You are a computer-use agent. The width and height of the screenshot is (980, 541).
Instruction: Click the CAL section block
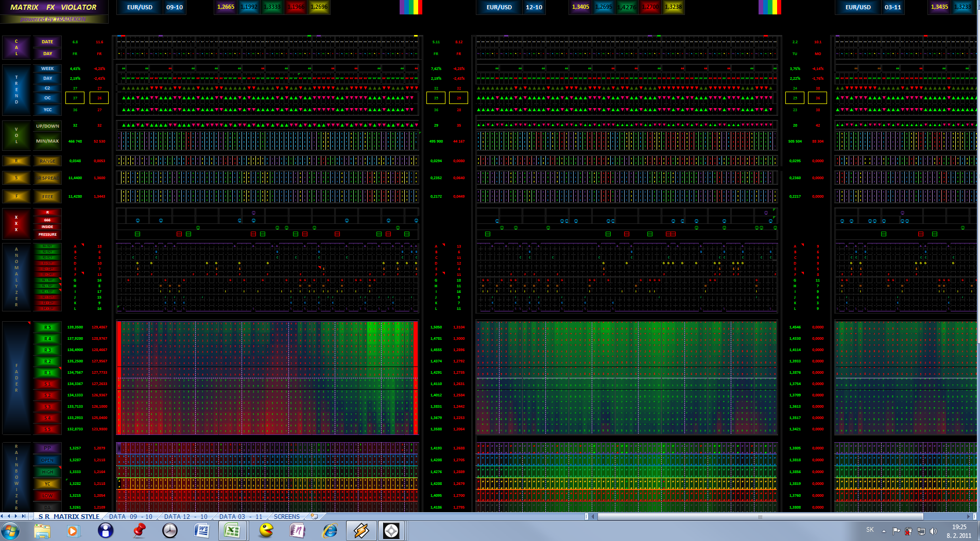point(16,47)
